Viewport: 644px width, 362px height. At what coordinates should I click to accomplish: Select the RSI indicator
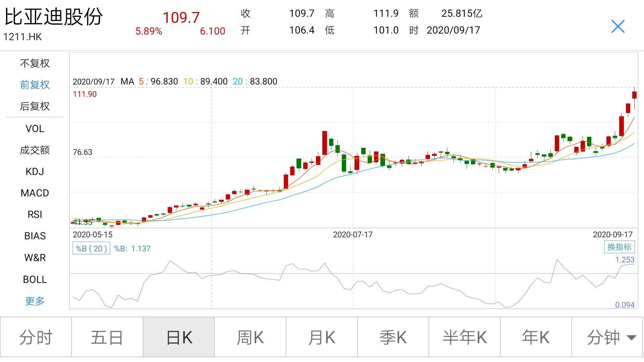click(x=35, y=214)
